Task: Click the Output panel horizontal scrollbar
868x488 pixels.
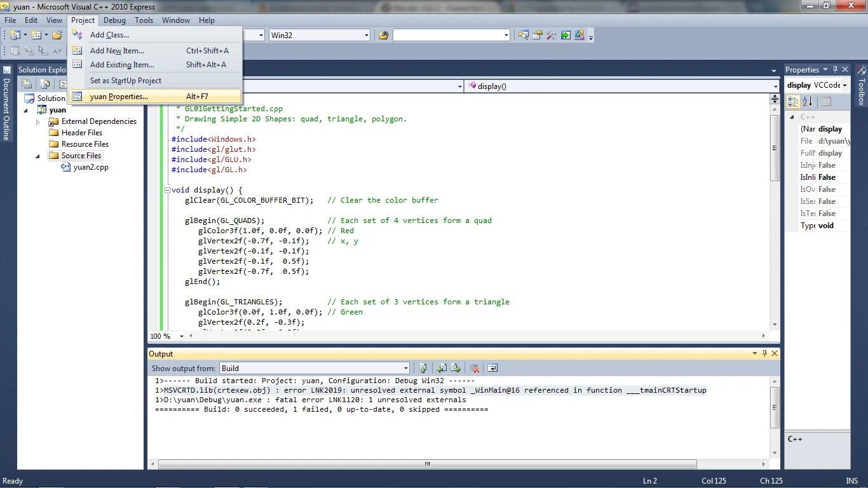Action: (x=426, y=464)
